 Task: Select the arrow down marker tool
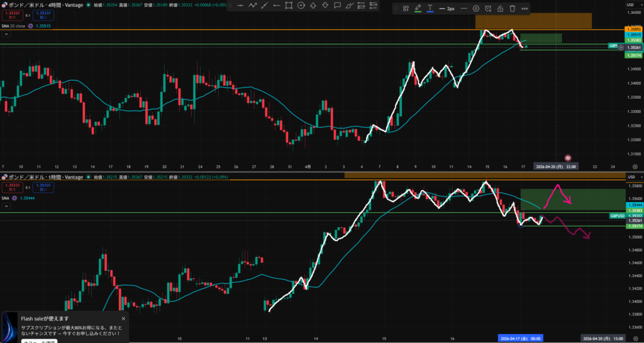[x=325, y=6]
